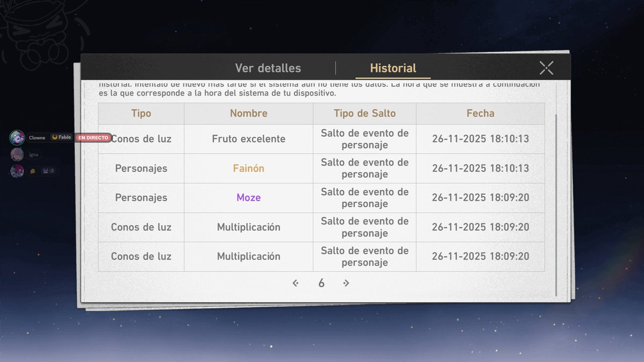Click the history list scrollbar
The width and height of the screenshot is (644, 362).
pyautogui.click(x=556, y=204)
